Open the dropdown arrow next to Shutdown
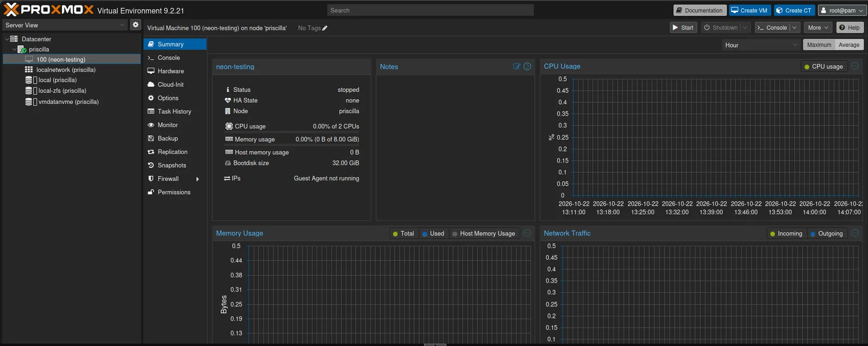868x346 pixels. click(745, 28)
